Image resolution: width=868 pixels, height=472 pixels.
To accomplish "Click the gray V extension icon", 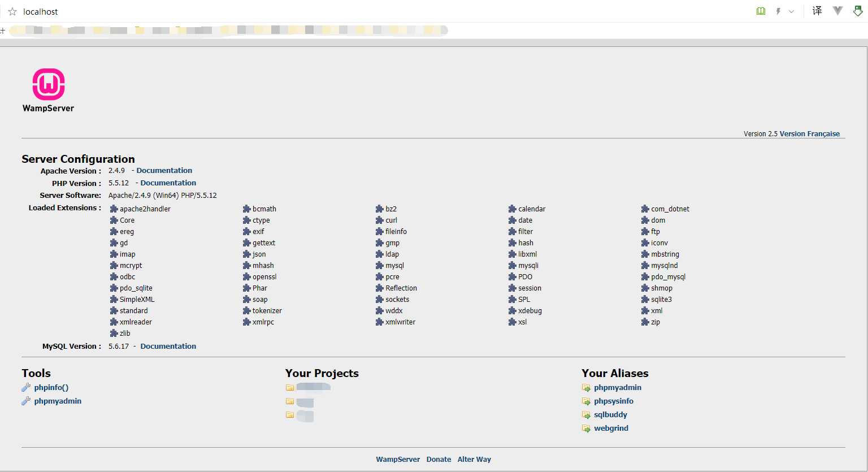I will pyautogui.click(x=838, y=11).
